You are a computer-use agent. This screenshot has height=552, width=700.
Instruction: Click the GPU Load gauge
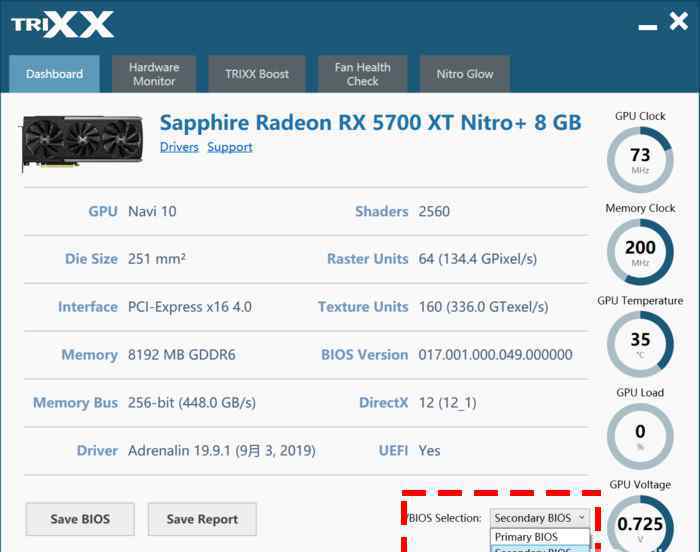[640, 436]
